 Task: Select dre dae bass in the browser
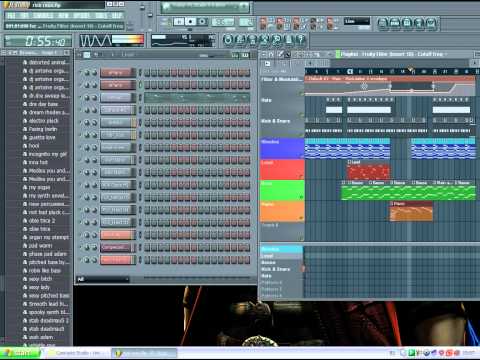pos(43,104)
